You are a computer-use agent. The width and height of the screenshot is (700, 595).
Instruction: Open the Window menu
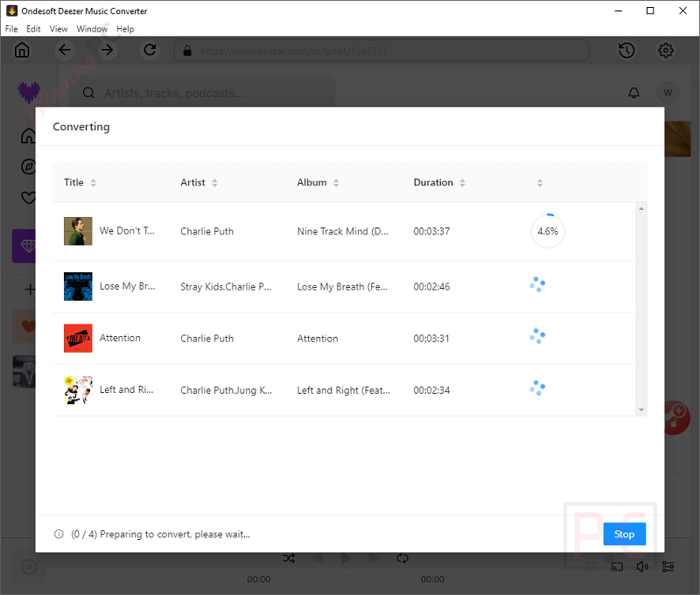(x=92, y=29)
